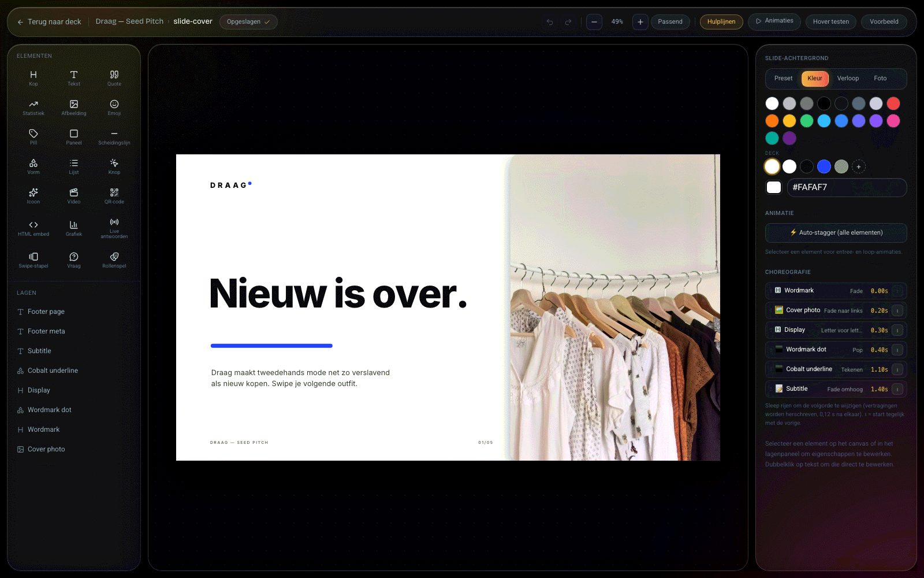The height and width of the screenshot is (578, 924).
Task: Add a Swipe-stapel element
Action: pos(33,260)
